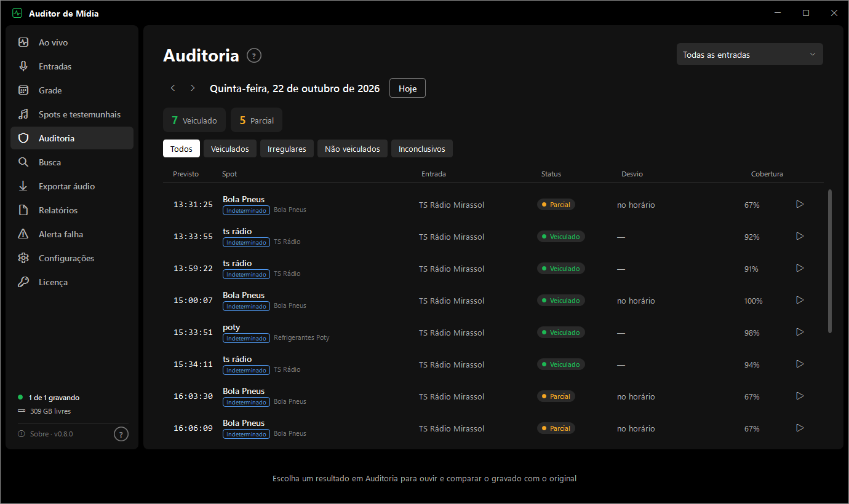Open Spots e testemunhais
The height and width of the screenshot is (504, 849).
point(72,114)
